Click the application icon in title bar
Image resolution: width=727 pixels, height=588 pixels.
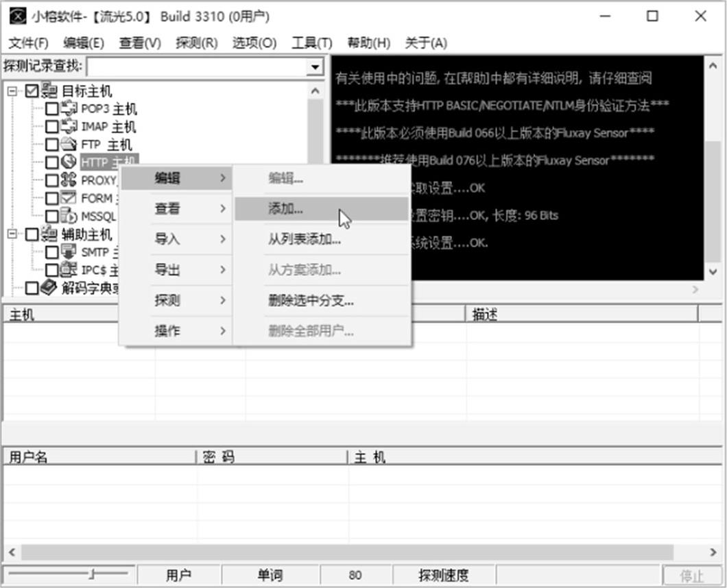(x=18, y=16)
